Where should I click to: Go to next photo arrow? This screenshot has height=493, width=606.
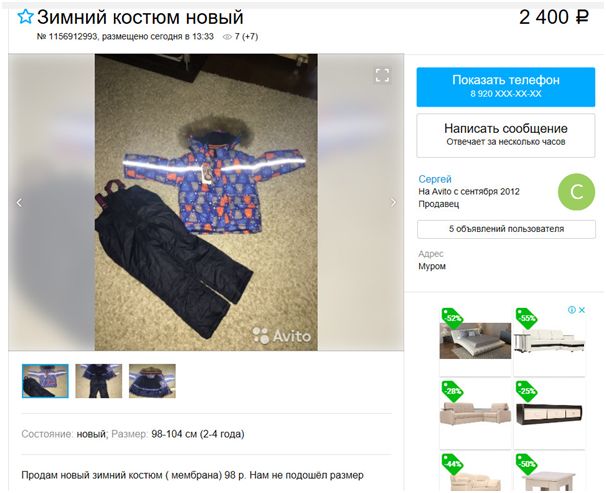tap(393, 202)
